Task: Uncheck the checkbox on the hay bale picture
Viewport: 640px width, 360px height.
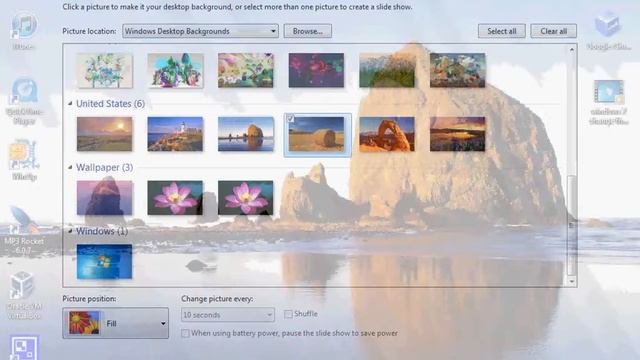Action: pyautogui.click(x=290, y=119)
